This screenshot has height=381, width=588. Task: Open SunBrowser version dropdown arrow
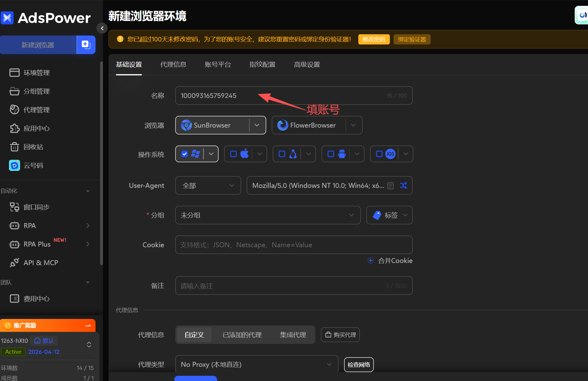pyautogui.click(x=257, y=125)
